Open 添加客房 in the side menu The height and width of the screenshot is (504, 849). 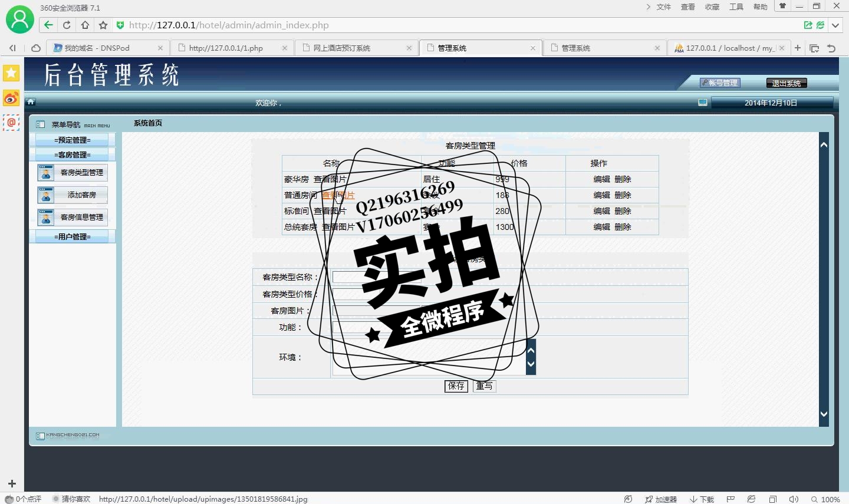click(73, 195)
